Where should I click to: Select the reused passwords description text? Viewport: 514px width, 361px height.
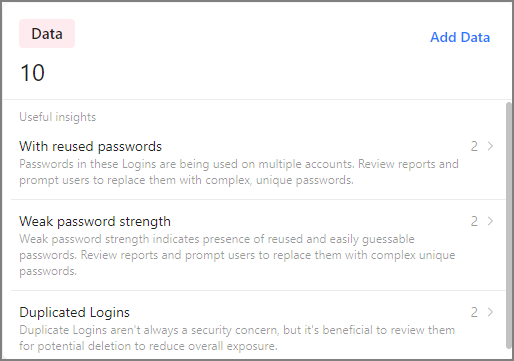pyautogui.click(x=239, y=172)
